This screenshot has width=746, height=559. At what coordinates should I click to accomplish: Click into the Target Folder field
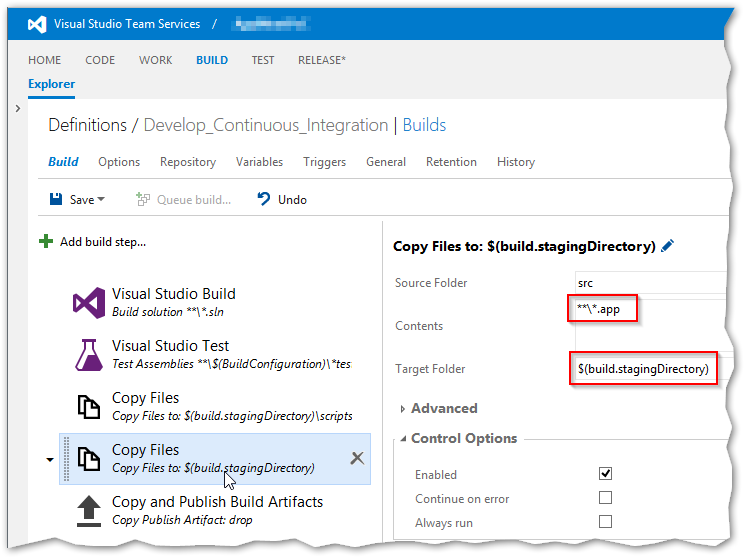(645, 369)
